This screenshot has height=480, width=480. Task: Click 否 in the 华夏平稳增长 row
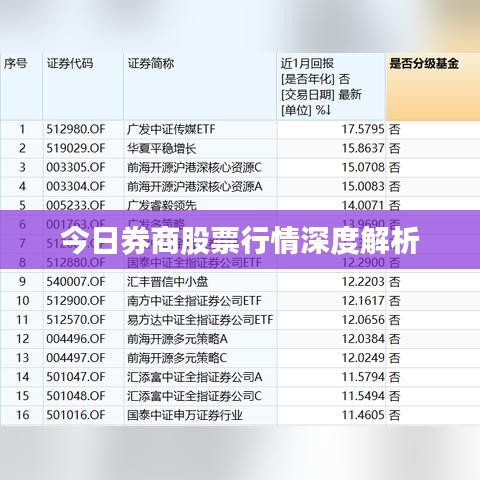pos(394,148)
